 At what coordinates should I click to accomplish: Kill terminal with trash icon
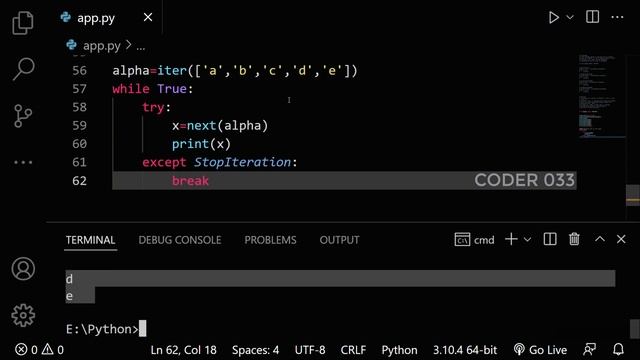pos(574,239)
